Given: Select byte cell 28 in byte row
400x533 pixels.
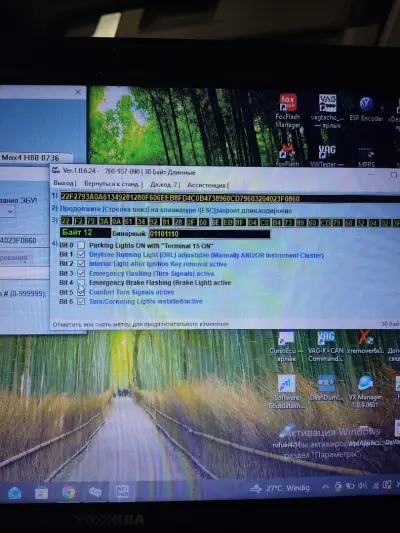Looking at the screenshot, I should pyautogui.click(x=178, y=222).
